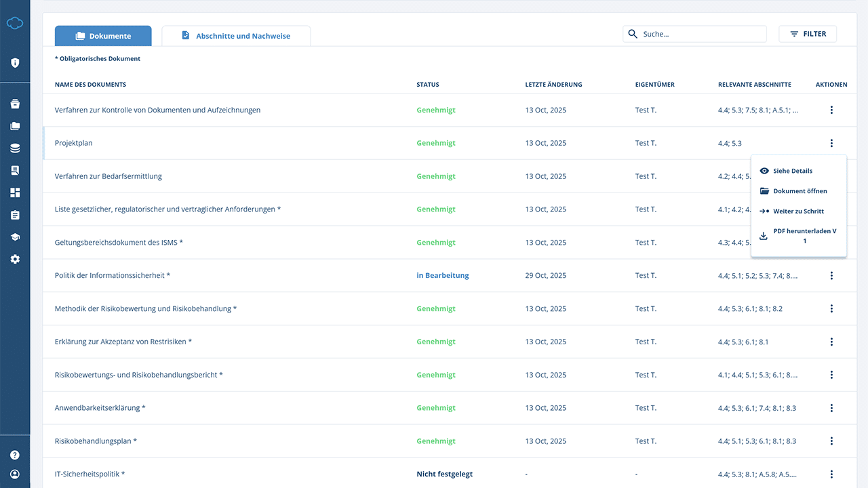
Task: Select 'PDF herunterladen V 1' option
Action: 804,236
